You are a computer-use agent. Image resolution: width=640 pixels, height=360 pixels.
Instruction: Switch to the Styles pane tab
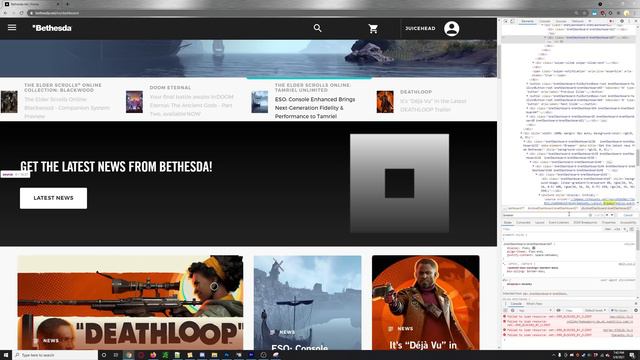click(508, 222)
